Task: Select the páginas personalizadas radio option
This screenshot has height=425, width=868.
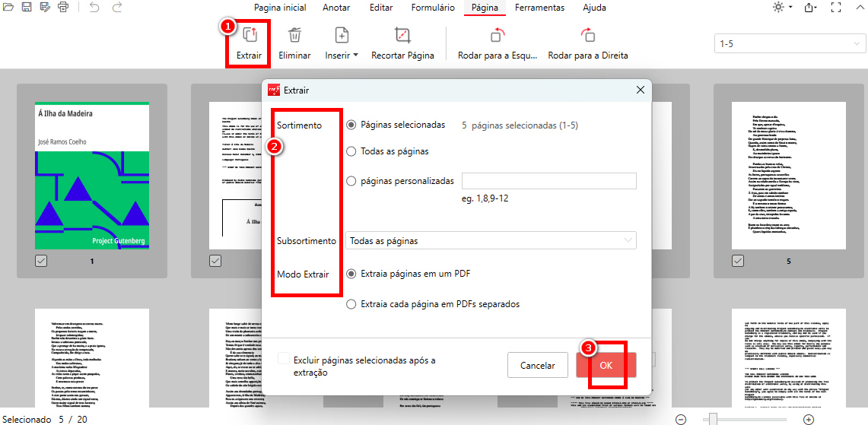Action: [351, 181]
